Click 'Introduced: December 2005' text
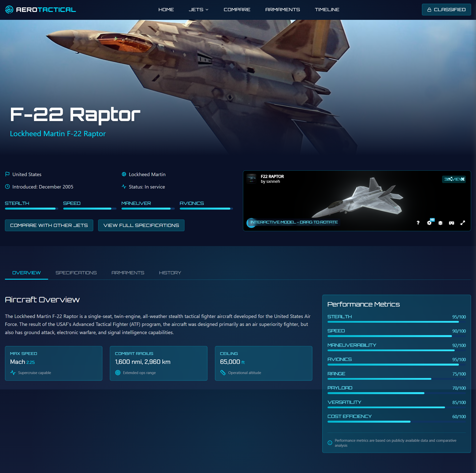This screenshot has height=473, width=476. click(43, 187)
